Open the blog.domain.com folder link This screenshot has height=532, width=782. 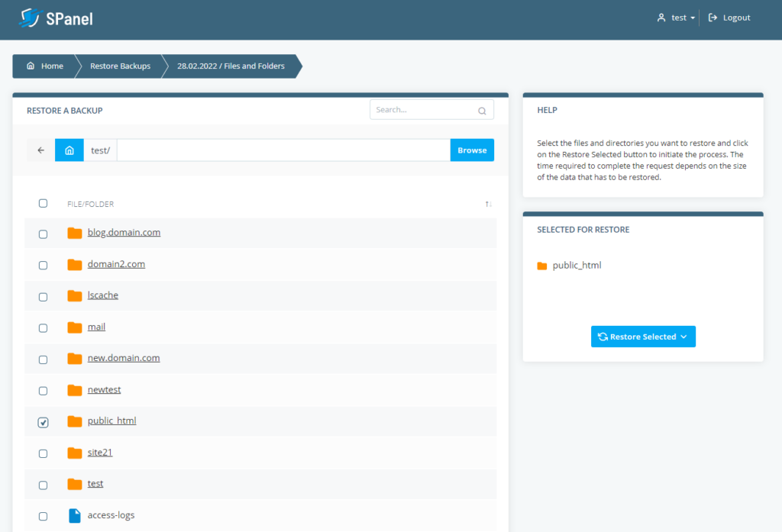click(x=124, y=232)
